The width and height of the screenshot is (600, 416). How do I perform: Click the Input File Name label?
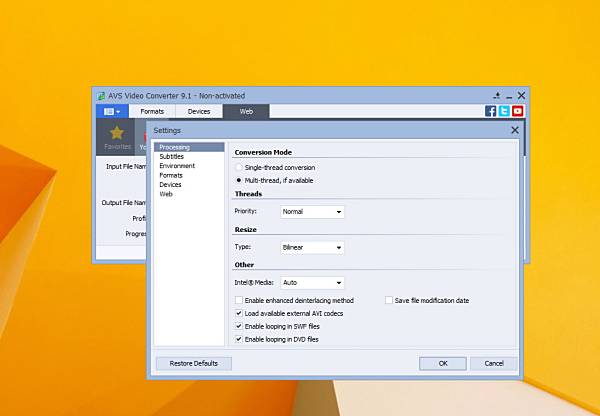pyautogui.click(x=126, y=167)
